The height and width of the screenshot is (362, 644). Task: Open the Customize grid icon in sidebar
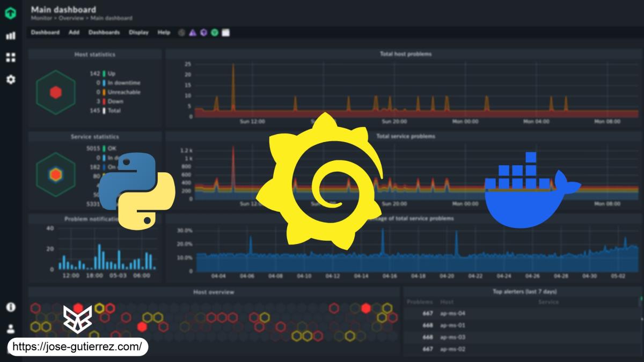click(11, 57)
